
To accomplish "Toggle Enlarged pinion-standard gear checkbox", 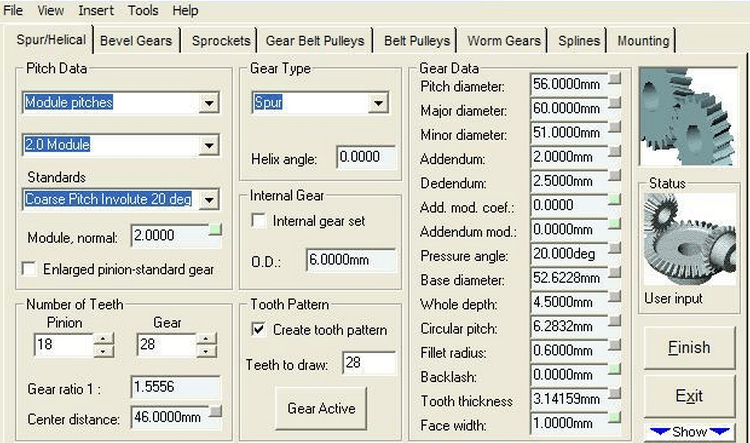I will coord(29,269).
